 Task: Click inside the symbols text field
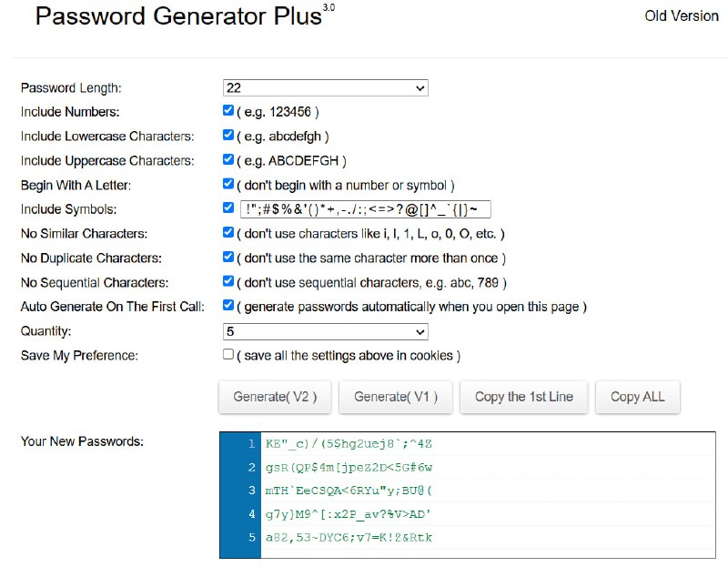pos(366,209)
